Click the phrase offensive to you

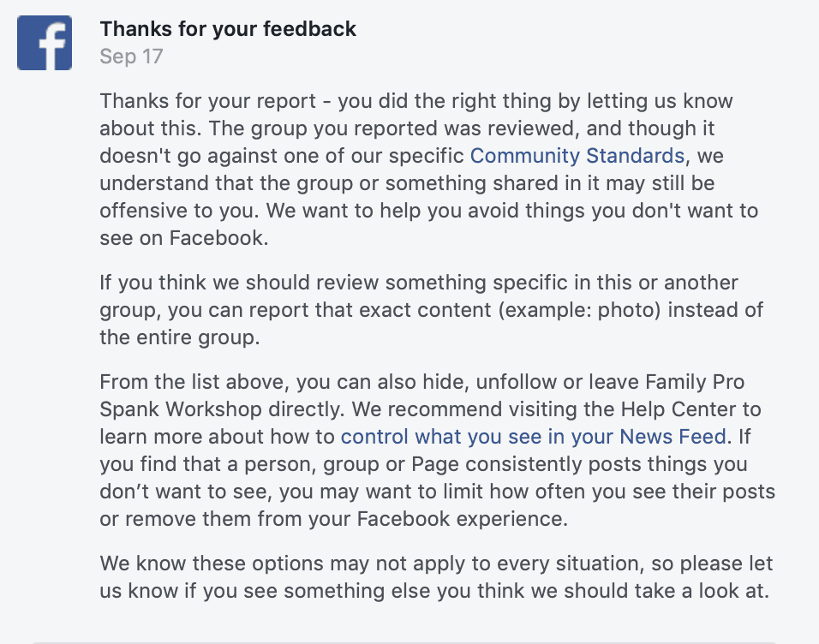pos(179,211)
